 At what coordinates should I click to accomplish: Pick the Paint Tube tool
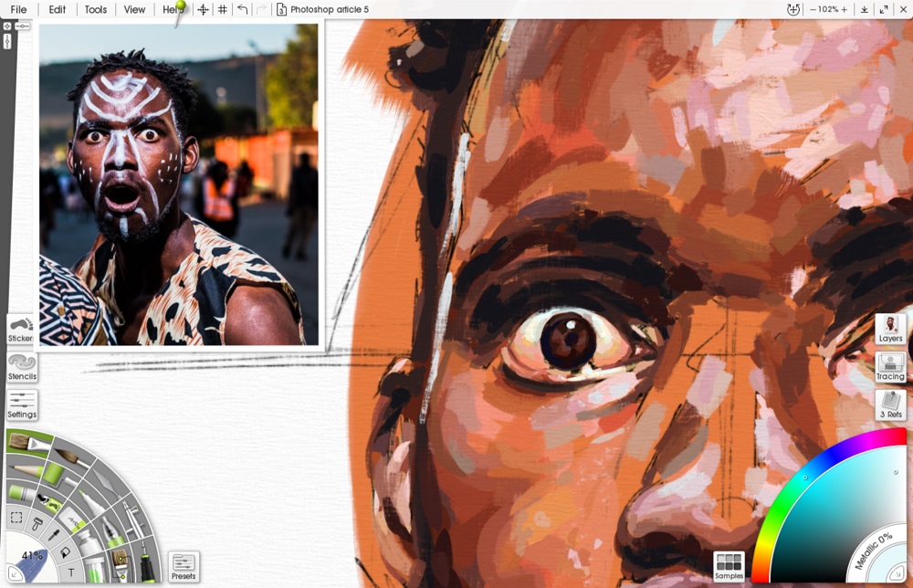pyautogui.click(x=88, y=542)
